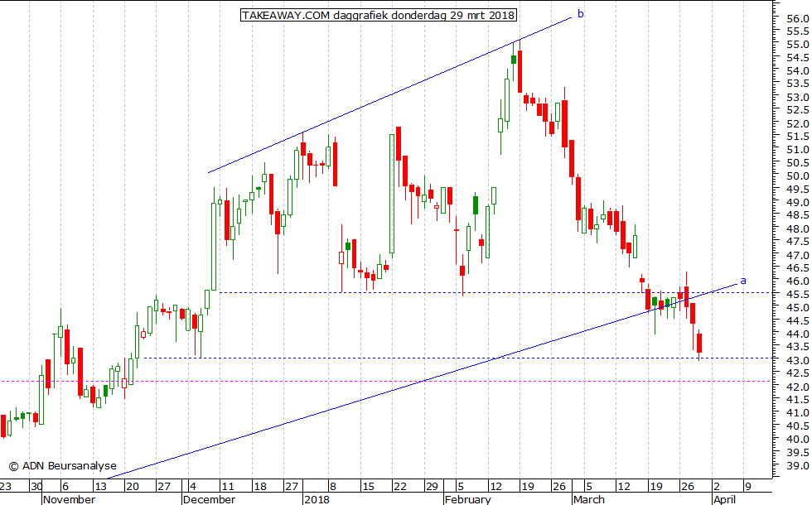Viewport: 812px width, 505px height.
Task: Click the November month label
Action: pyautogui.click(x=69, y=499)
